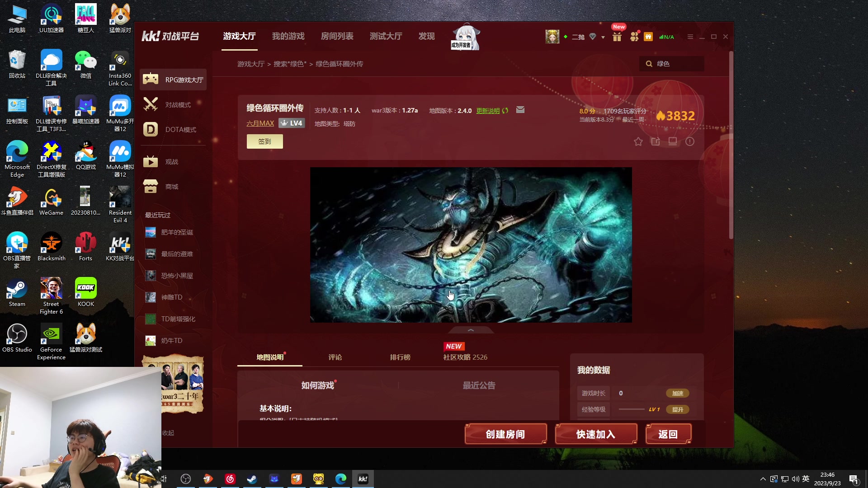Check the N/A network signal indicator
The width and height of the screenshot is (868, 488).
click(x=666, y=37)
